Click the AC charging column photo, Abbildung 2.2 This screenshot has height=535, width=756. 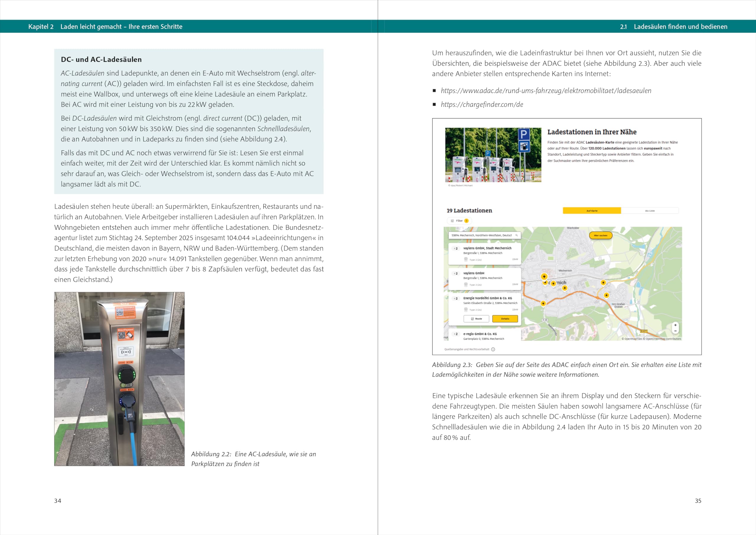(x=119, y=379)
